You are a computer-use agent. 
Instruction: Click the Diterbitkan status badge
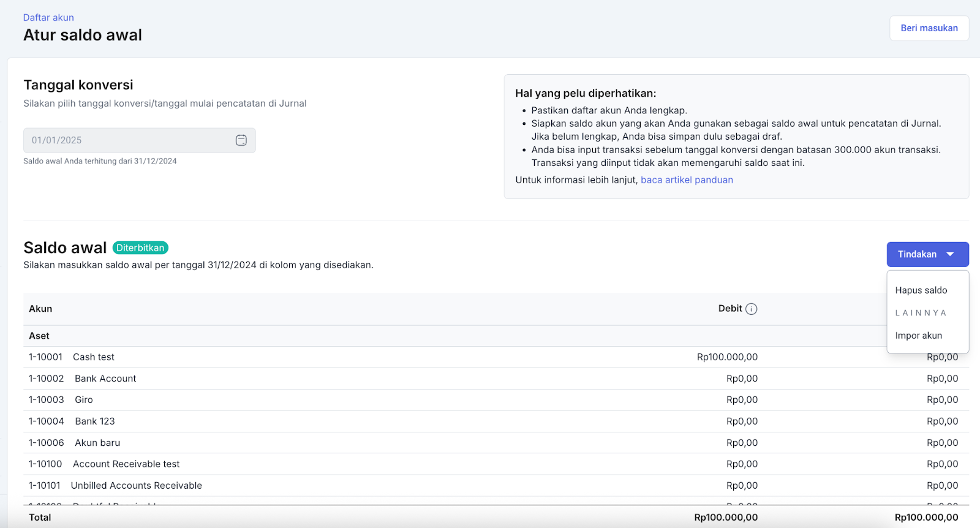[140, 248]
